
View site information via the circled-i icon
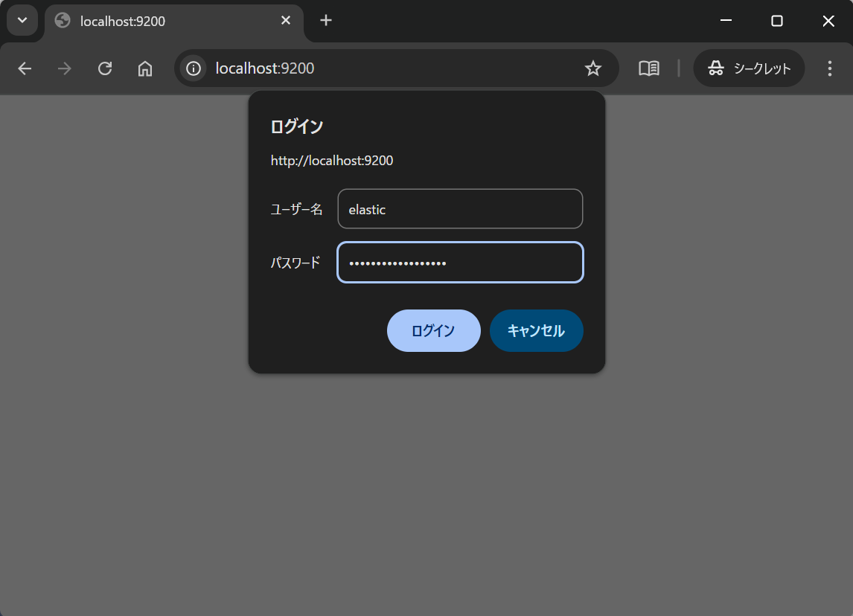click(193, 68)
